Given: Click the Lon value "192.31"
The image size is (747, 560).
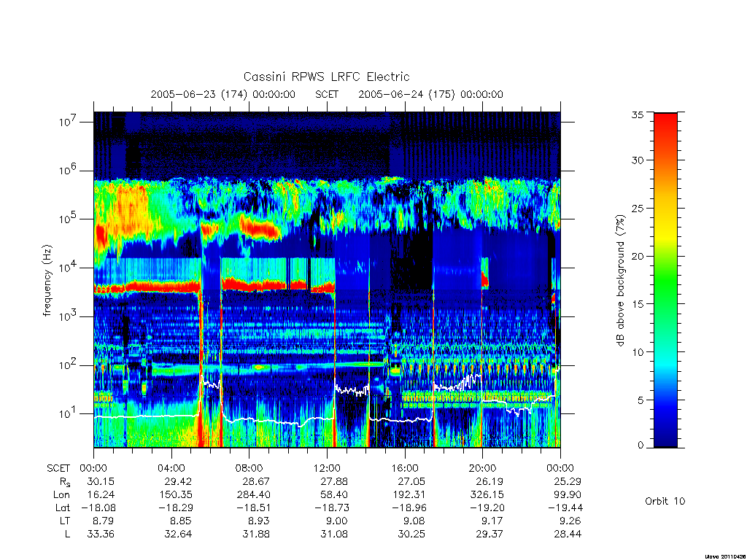Looking at the screenshot, I should click(x=409, y=495).
